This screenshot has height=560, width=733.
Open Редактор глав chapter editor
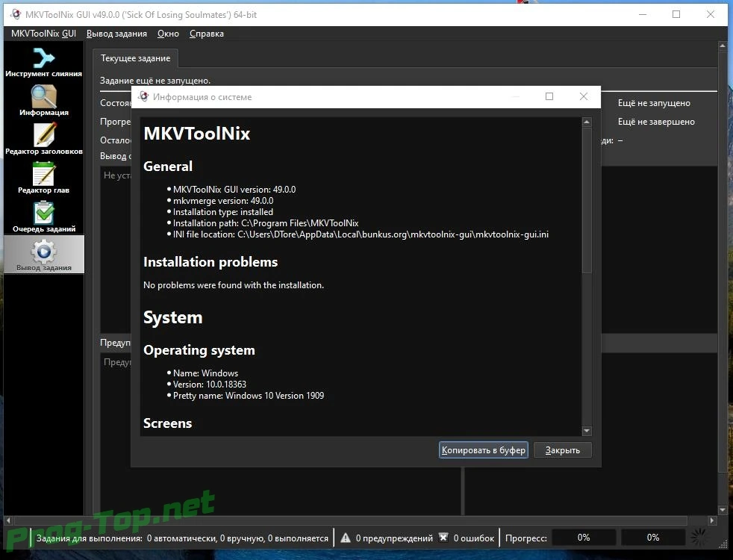click(x=43, y=178)
